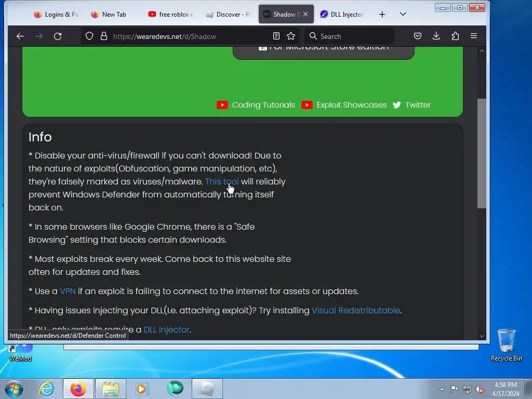Go back to the previous page
Viewport: 532px width, 399px height.
20,36
